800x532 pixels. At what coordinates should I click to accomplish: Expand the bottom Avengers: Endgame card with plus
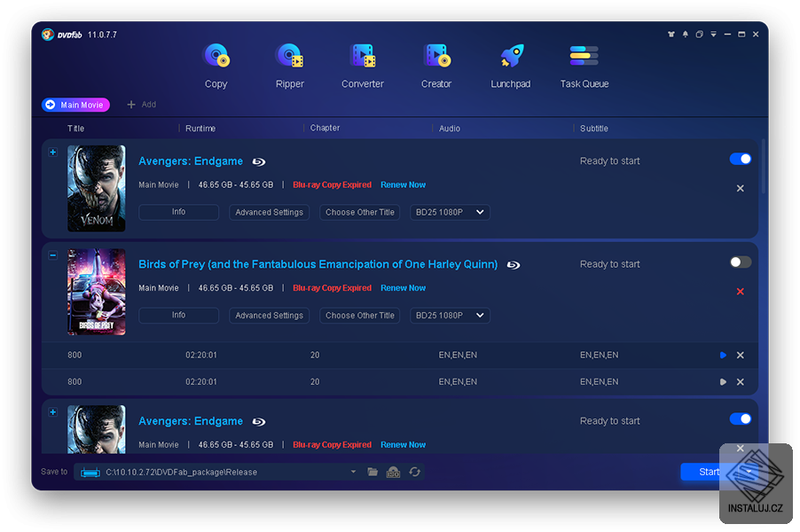point(52,411)
